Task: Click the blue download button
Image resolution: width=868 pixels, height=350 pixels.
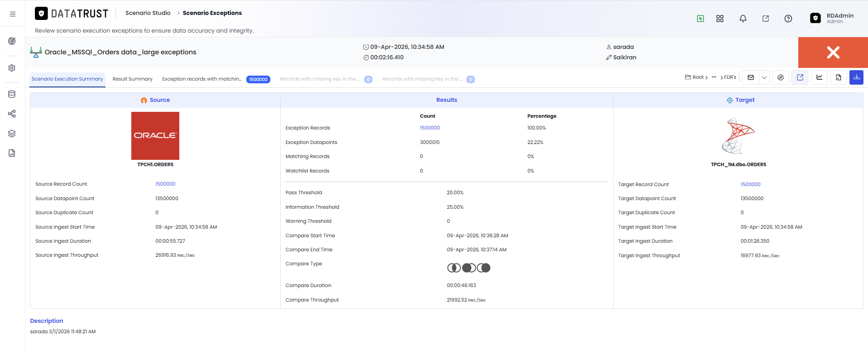Action: point(857,77)
